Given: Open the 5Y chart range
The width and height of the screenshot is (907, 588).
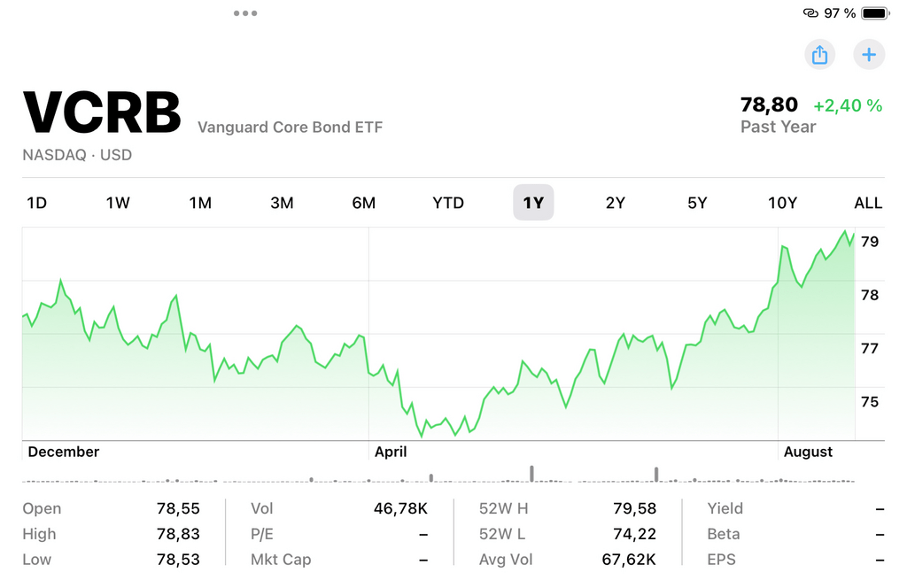Looking at the screenshot, I should click(x=697, y=203).
